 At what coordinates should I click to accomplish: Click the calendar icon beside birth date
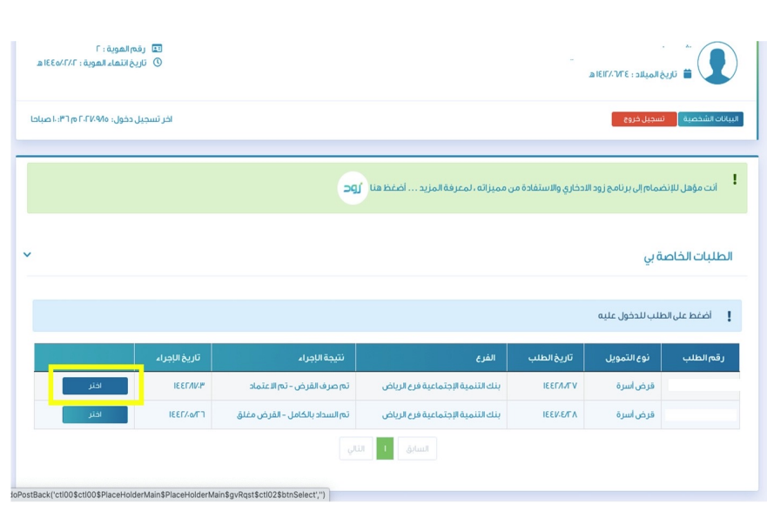pos(688,74)
